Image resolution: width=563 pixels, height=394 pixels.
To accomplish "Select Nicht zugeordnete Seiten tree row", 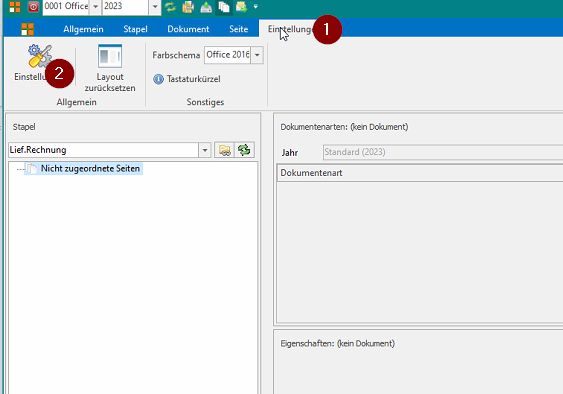I will (84, 168).
